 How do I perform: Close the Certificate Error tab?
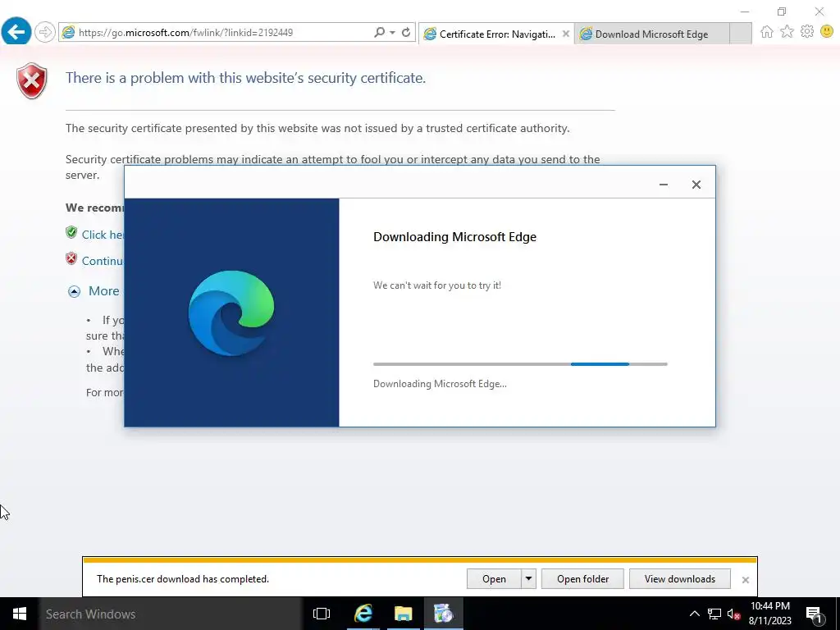566,34
